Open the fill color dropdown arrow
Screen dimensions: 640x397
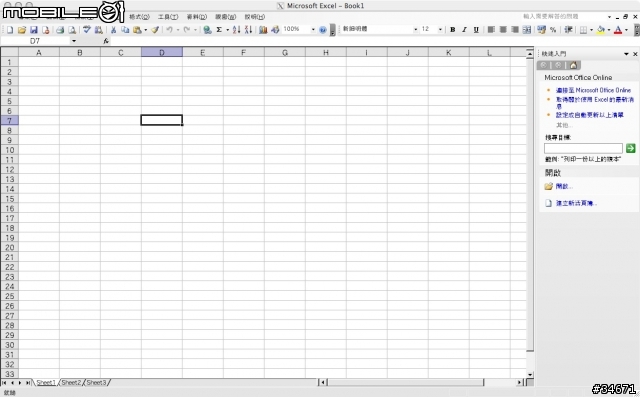click(609, 30)
